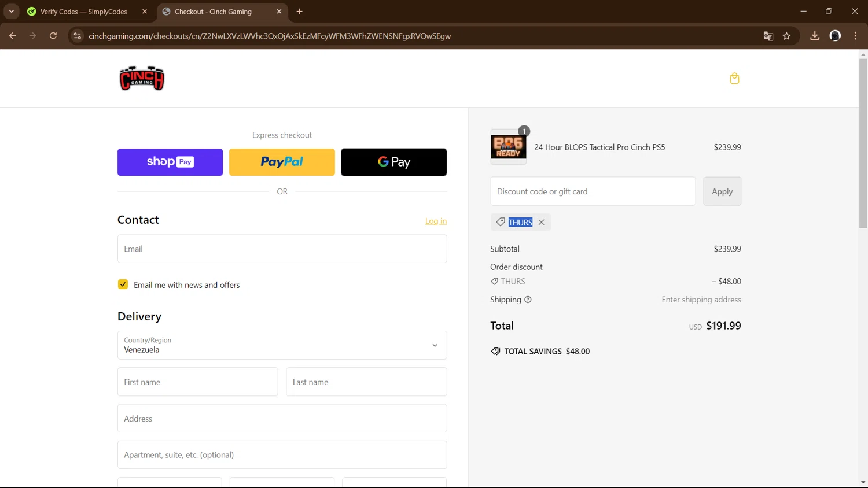Focus the First name field

point(198,382)
